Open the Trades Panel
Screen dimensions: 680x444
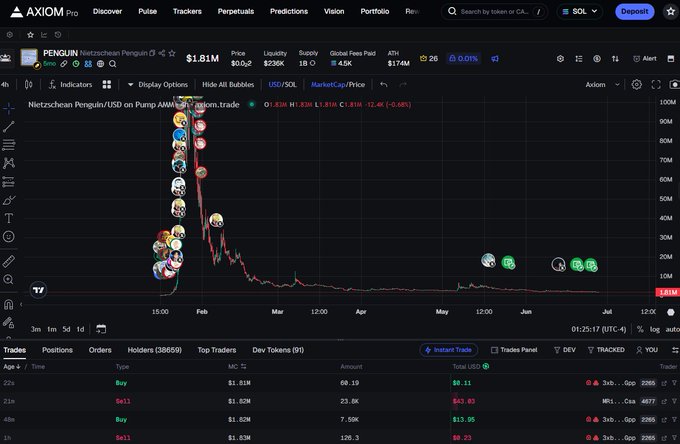coord(514,350)
